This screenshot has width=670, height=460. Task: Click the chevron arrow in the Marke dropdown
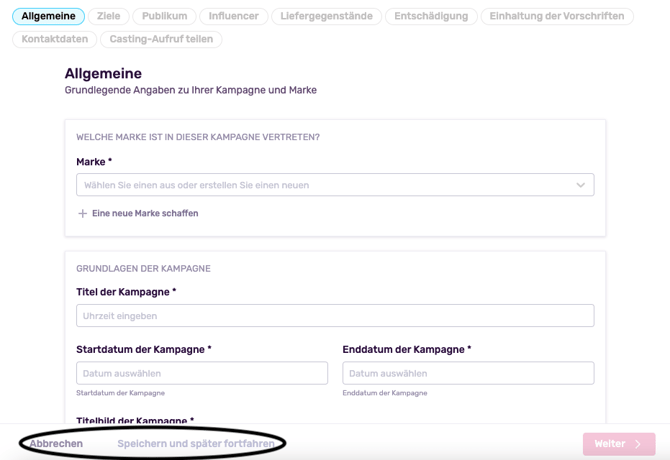pos(580,185)
